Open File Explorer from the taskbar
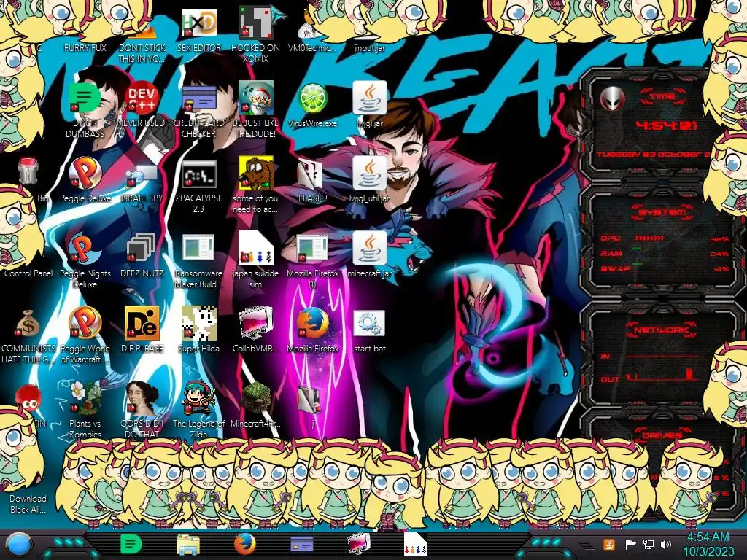Screen dimensions: 747x560 187,544
